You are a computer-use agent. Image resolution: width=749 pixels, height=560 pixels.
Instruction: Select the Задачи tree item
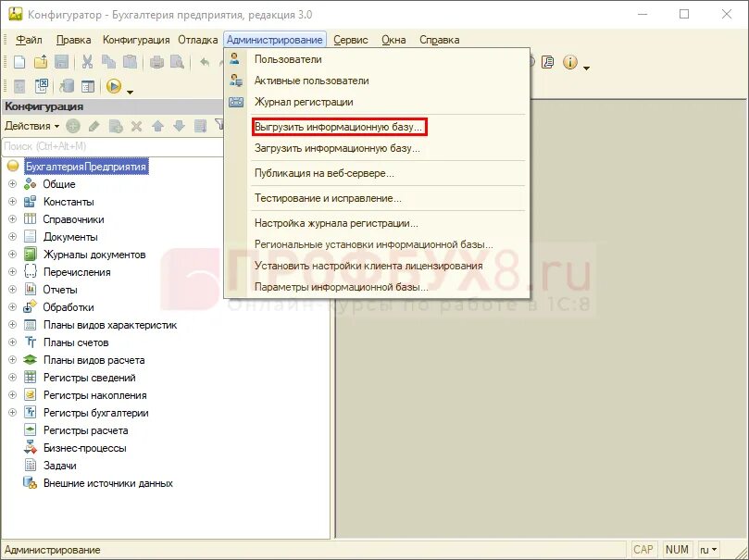coord(59,466)
